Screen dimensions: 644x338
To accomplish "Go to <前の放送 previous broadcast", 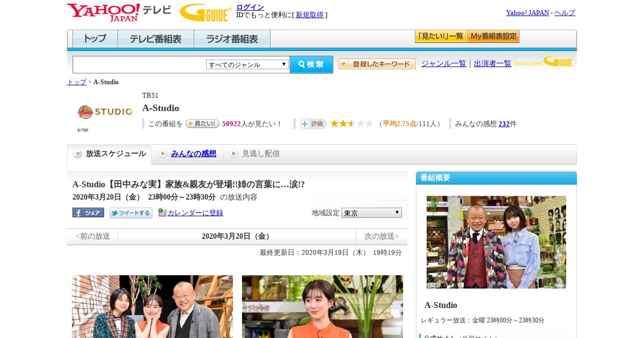I will 93,237.
